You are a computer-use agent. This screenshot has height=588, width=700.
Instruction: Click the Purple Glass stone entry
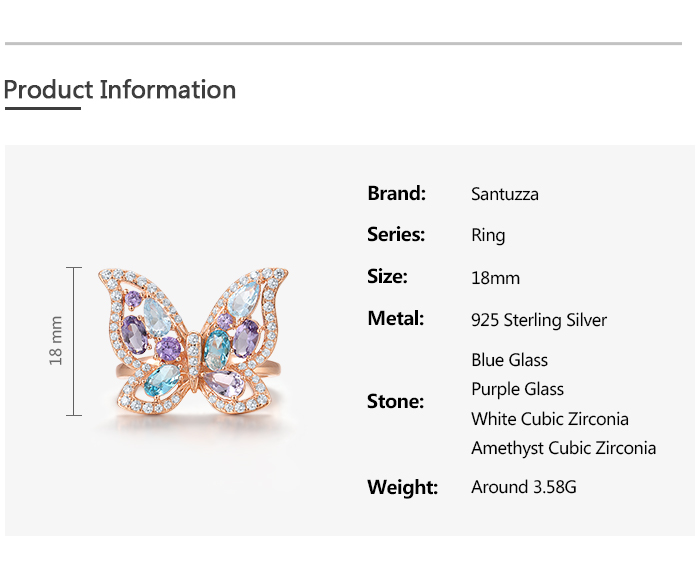[x=518, y=389]
